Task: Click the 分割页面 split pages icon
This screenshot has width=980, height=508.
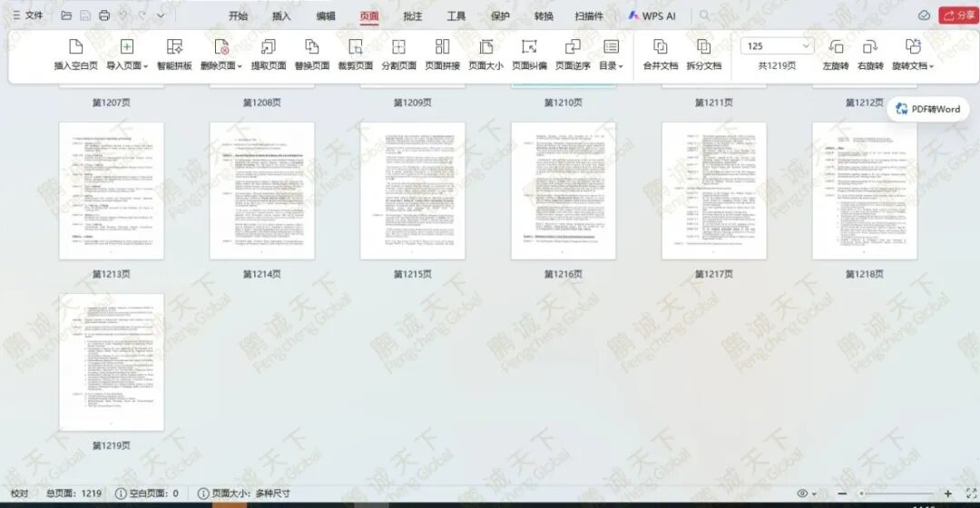Action: [x=398, y=47]
